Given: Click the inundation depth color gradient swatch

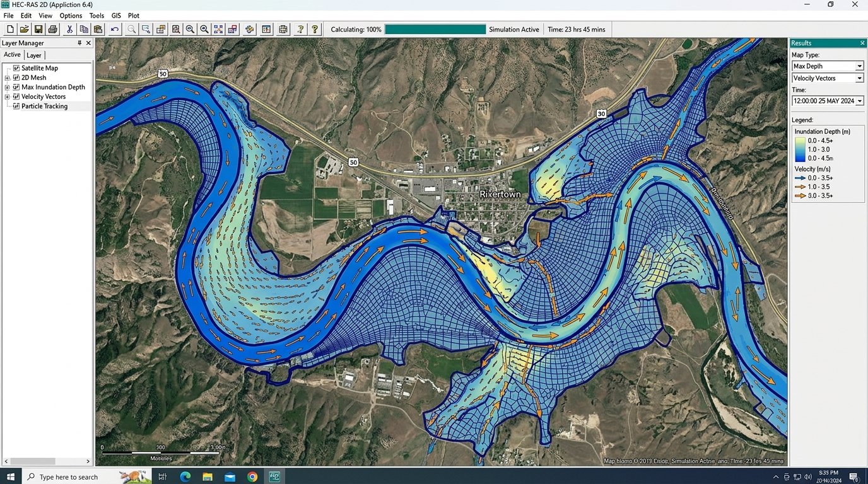Looking at the screenshot, I should coord(799,149).
